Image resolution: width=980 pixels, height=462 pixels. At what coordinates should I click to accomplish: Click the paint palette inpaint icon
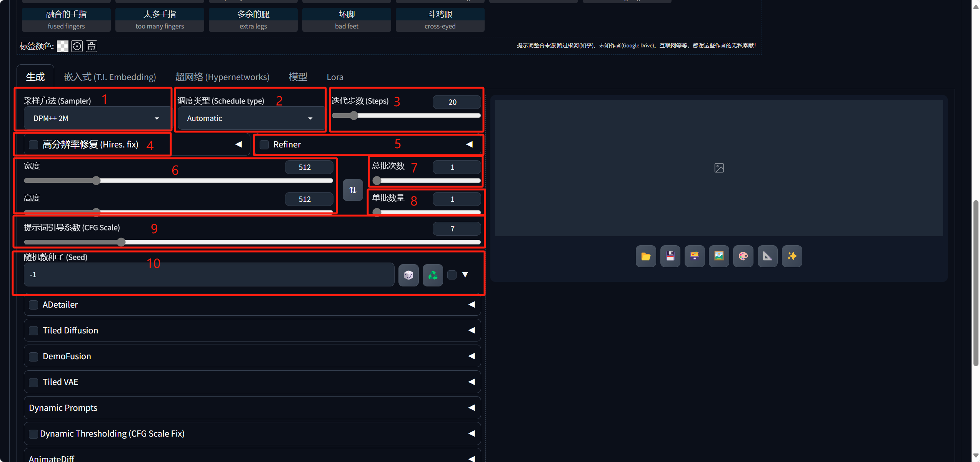[743, 256]
